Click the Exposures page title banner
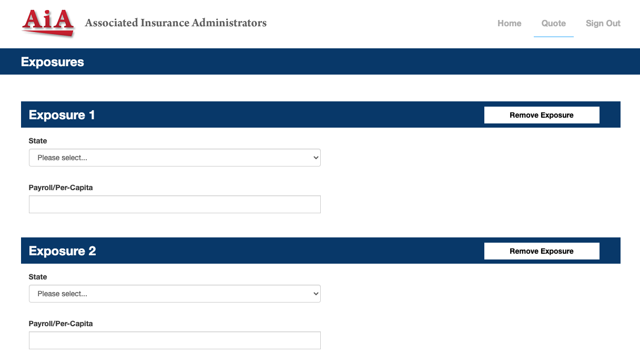640x364 pixels. (320, 61)
